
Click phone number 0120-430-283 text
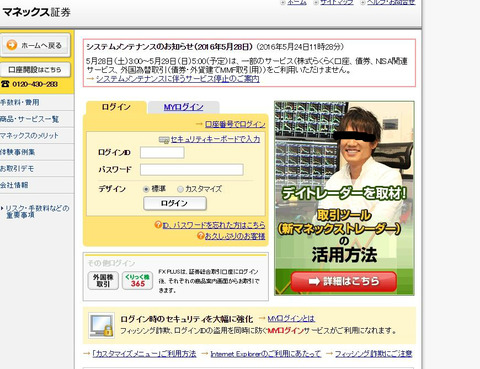coord(35,84)
